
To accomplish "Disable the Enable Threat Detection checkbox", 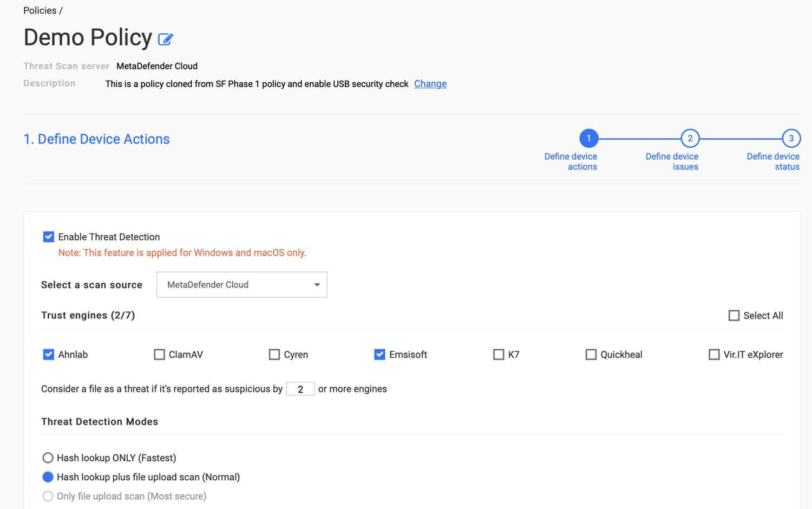I will click(48, 237).
